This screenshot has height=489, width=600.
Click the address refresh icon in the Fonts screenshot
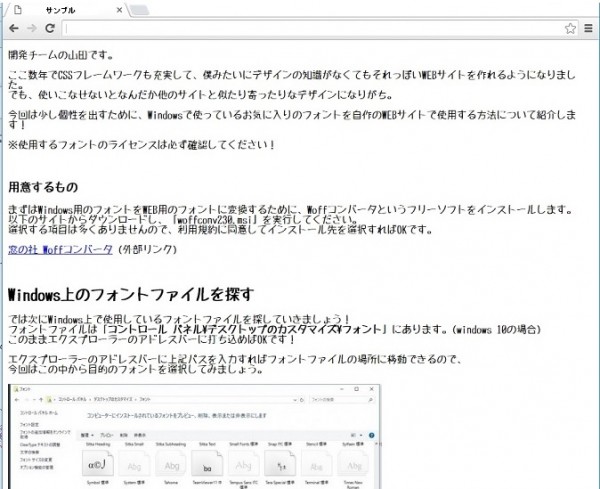point(302,400)
